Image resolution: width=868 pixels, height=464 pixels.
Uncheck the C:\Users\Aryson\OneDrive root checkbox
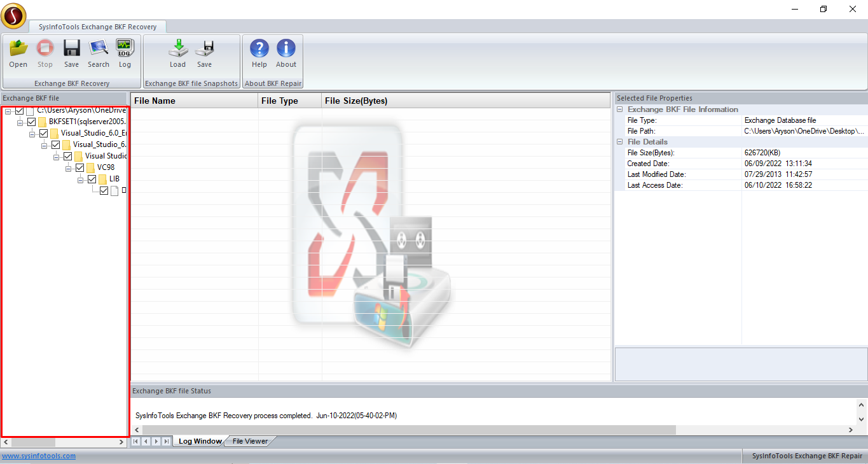19,111
